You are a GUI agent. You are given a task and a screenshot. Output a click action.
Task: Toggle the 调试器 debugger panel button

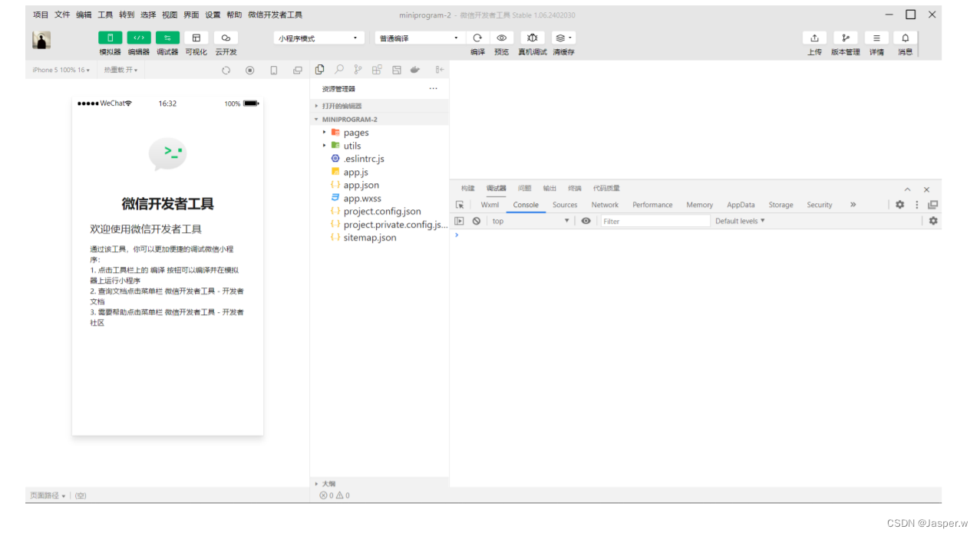(167, 38)
